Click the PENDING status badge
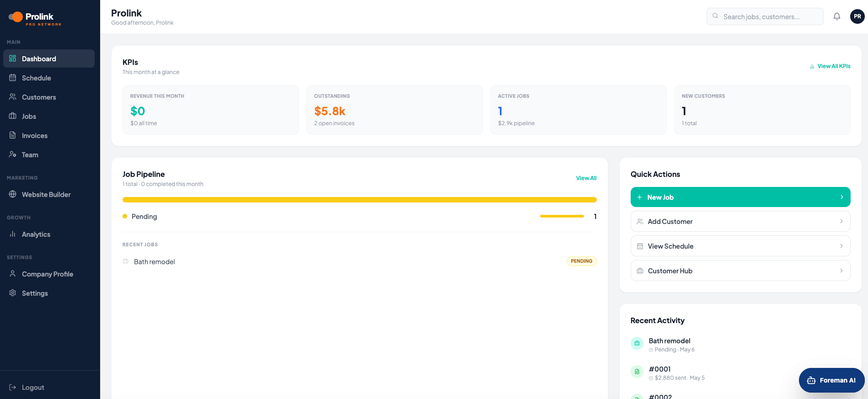Viewport: 868px width, 399px height. [x=582, y=261]
